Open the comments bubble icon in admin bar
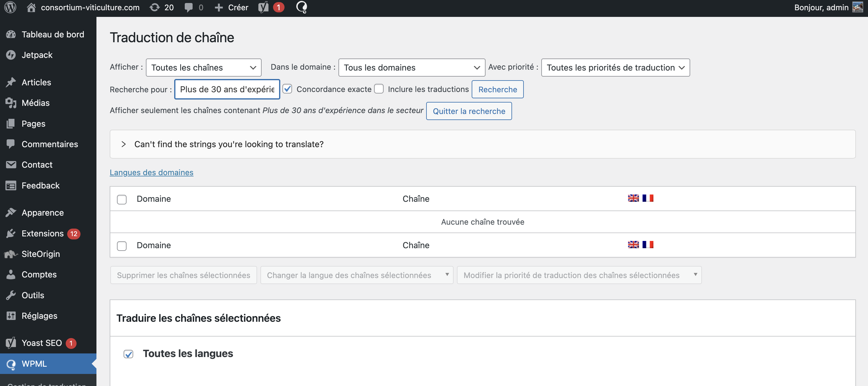Screen dimensions: 868x386 click(189, 8)
